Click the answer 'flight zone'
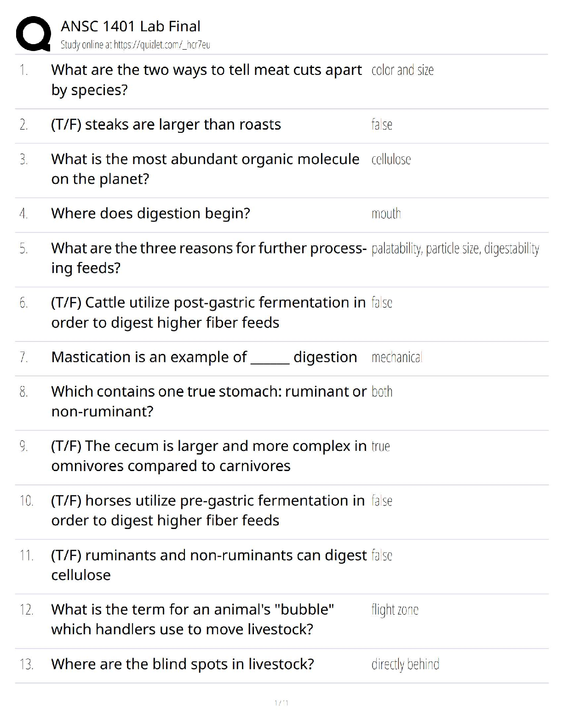 (395, 610)
